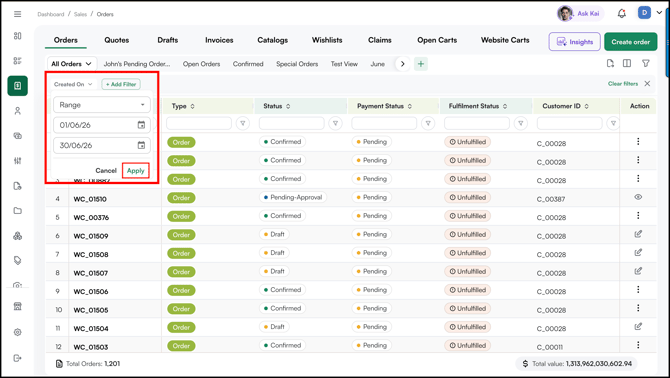
Task: Open action menu for WC_01506 row
Action: (638, 290)
